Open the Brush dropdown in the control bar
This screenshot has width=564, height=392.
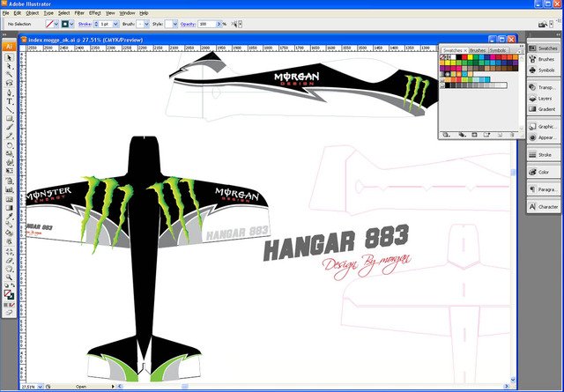click(146, 24)
